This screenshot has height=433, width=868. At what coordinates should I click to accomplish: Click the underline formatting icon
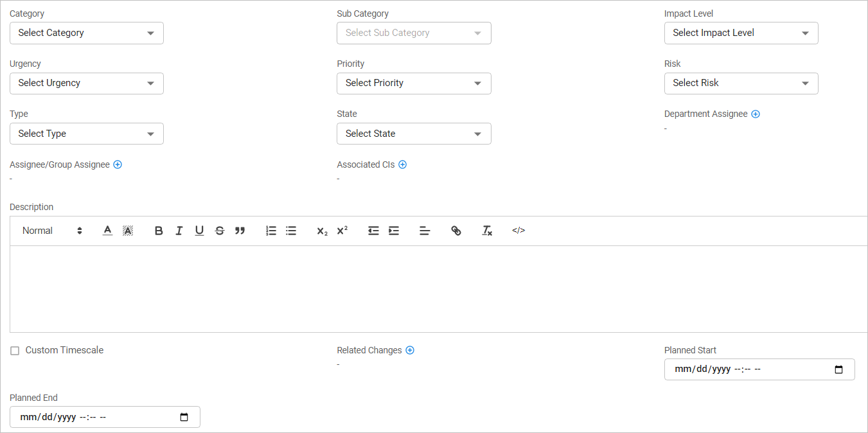tap(199, 231)
